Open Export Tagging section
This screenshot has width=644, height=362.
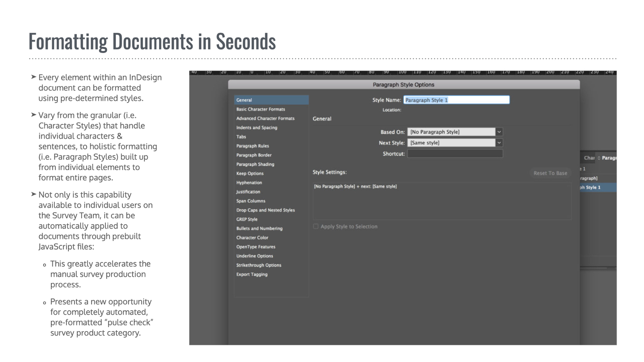tap(252, 274)
